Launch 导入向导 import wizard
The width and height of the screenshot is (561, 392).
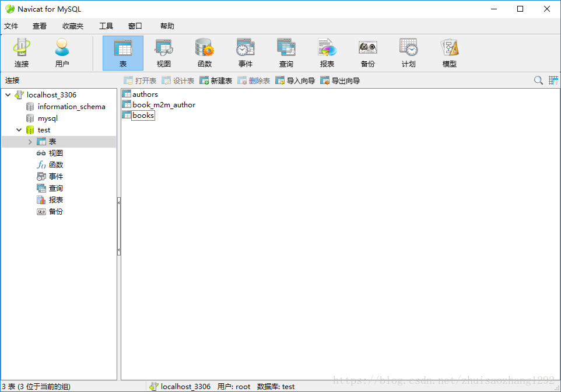click(x=295, y=80)
